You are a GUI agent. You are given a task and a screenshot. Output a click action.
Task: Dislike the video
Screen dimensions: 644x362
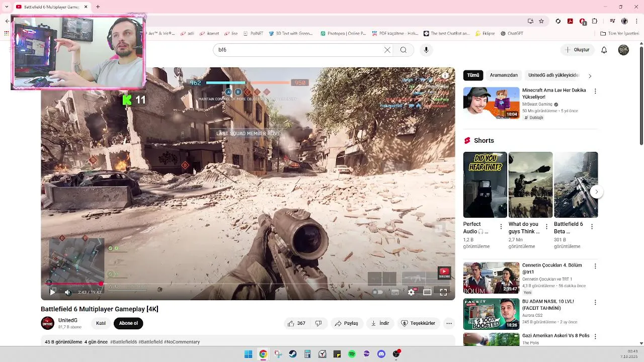pos(318,323)
